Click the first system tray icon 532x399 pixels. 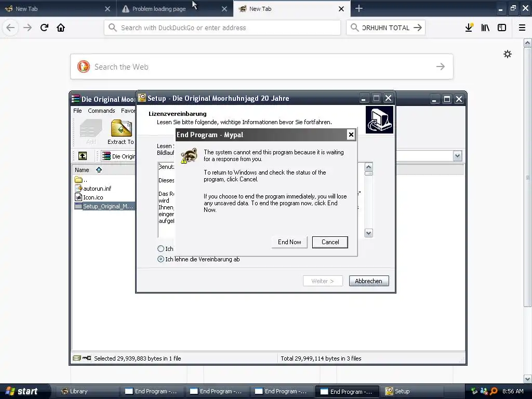point(474,391)
